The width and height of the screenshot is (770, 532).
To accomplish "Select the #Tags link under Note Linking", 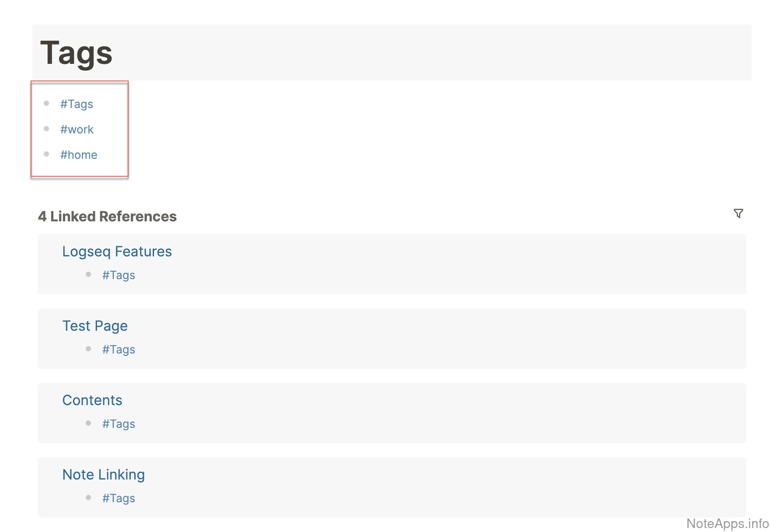I will (119, 498).
